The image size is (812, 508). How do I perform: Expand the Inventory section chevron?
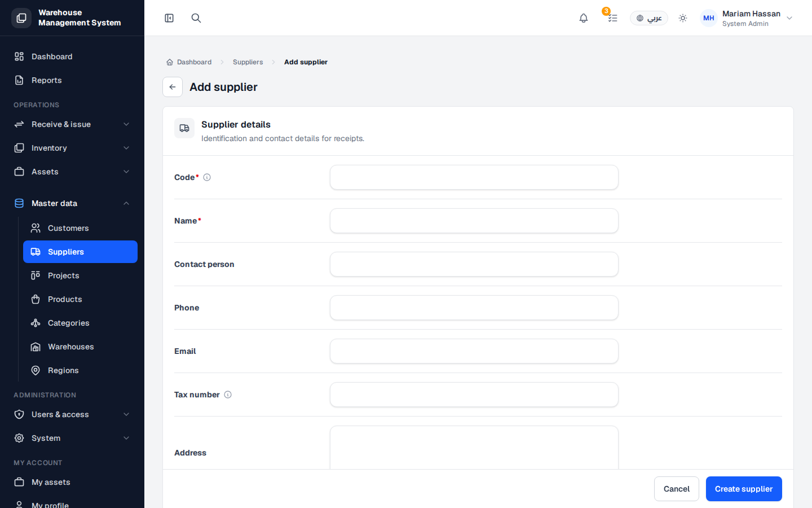pos(126,148)
